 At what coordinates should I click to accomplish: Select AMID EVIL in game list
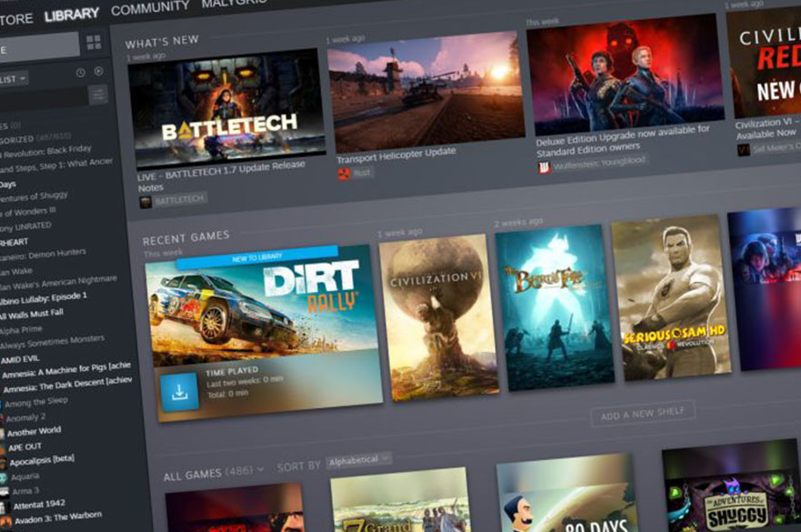coord(20,359)
